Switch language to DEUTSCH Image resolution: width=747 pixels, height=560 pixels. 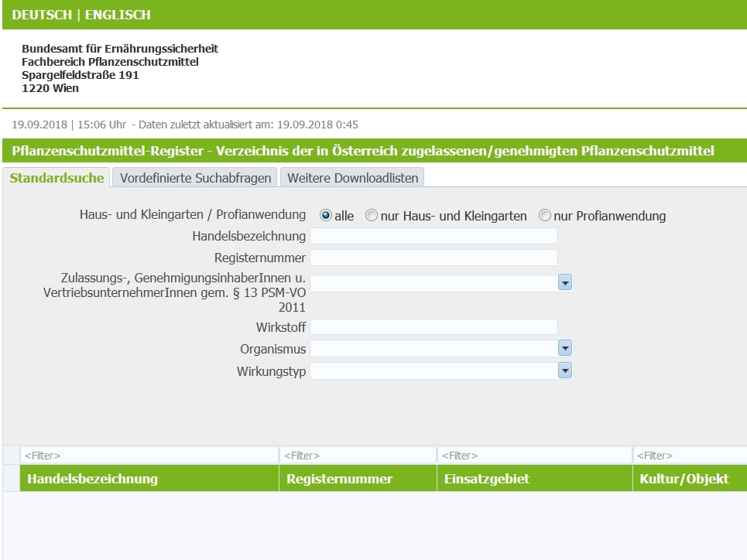coord(43,15)
